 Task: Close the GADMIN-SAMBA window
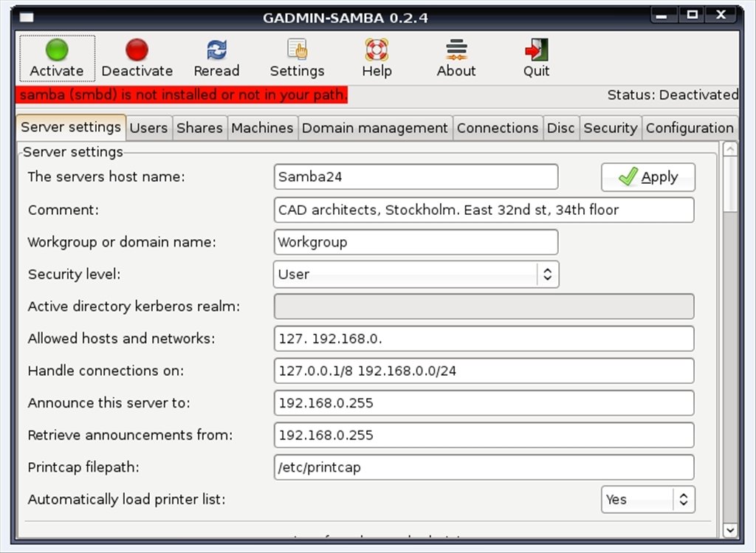[x=721, y=15]
